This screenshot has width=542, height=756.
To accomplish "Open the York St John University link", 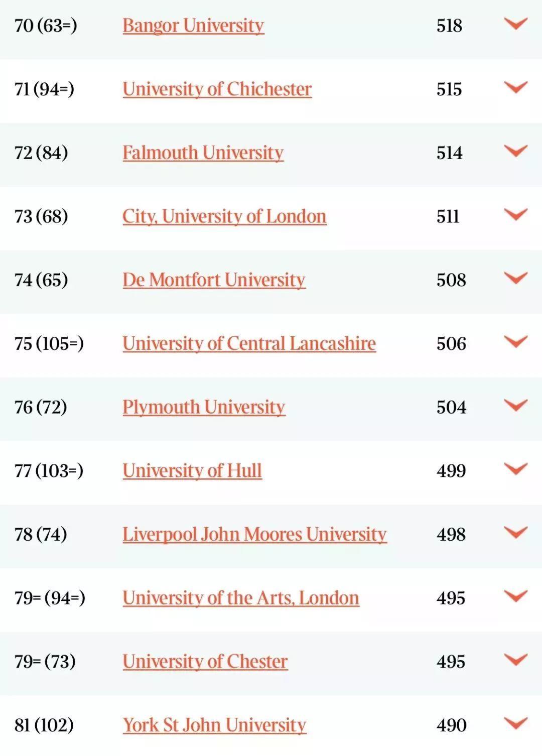I will (214, 725).
